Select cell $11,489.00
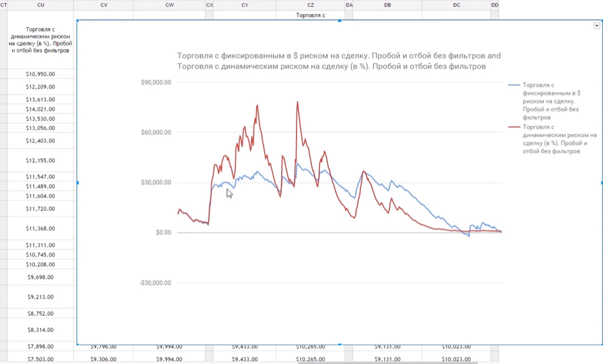The image size is (603, 364). pyautogui.click(x=40, y=186)
